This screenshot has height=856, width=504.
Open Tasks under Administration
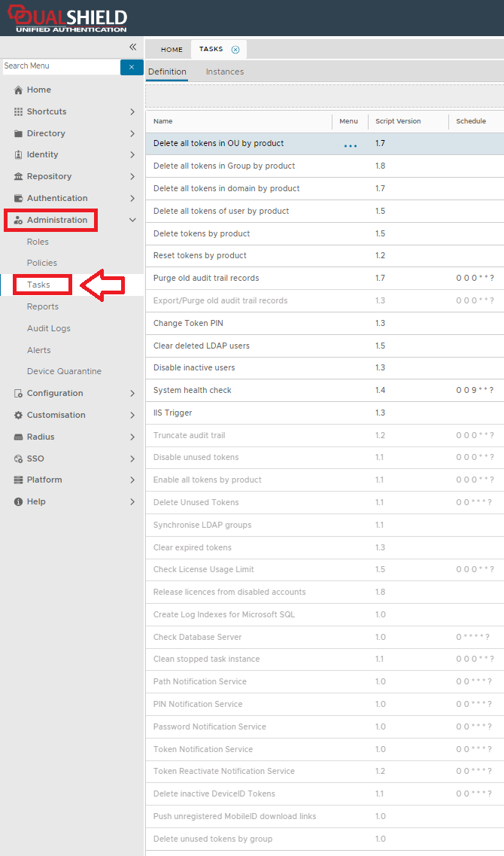click(38, 285)
